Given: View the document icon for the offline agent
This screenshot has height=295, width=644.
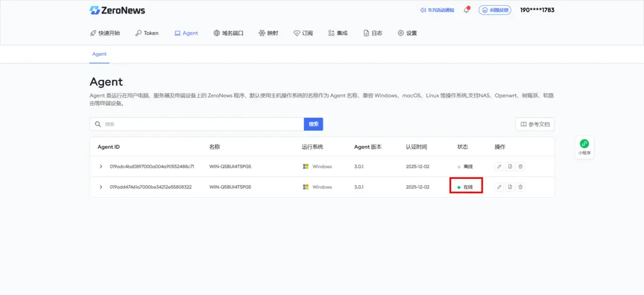Looking at the screenshot, I should coord(510,167).
